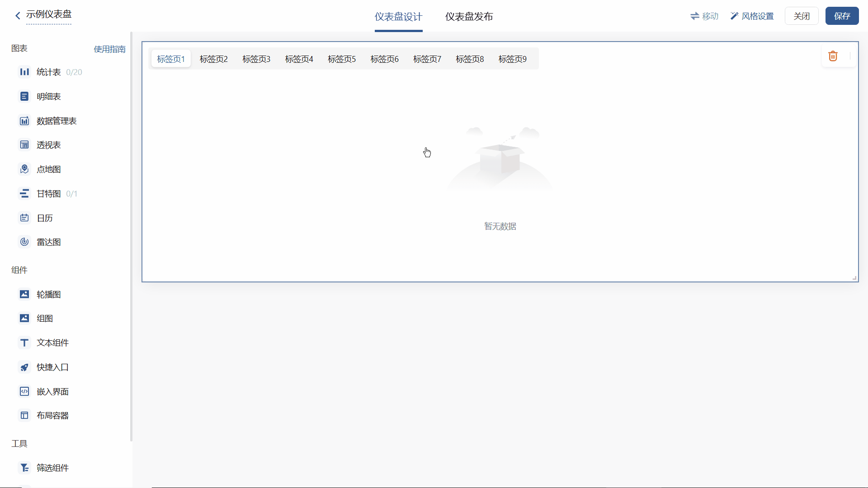Click the 快捷入口 rocket icon

(24, 367)
